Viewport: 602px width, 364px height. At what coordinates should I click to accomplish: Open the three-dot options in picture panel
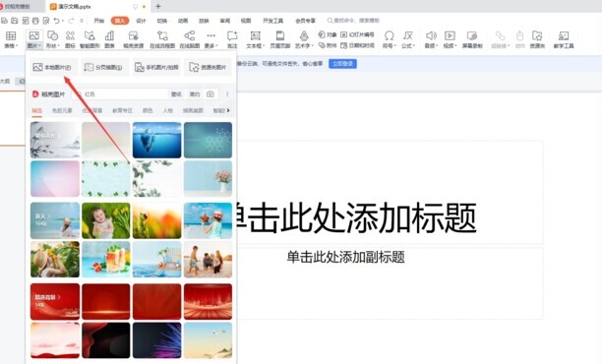click(x=227, y=94)
